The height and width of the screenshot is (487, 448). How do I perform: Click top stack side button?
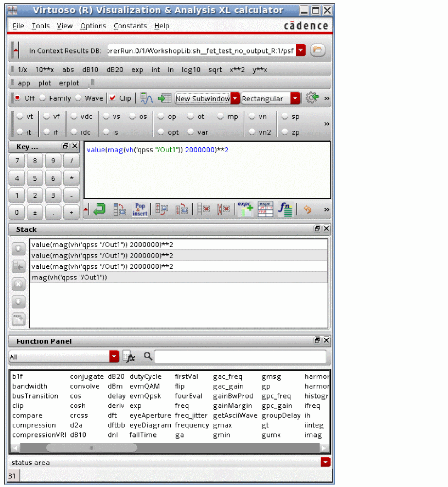pyautogui.click(x=18, y=248)
